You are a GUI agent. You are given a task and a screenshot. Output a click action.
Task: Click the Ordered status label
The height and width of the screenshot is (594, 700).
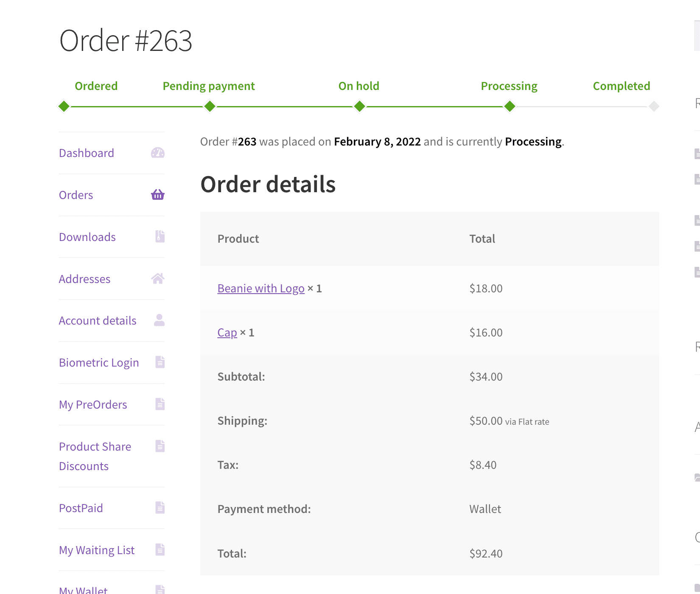(96, 86)
